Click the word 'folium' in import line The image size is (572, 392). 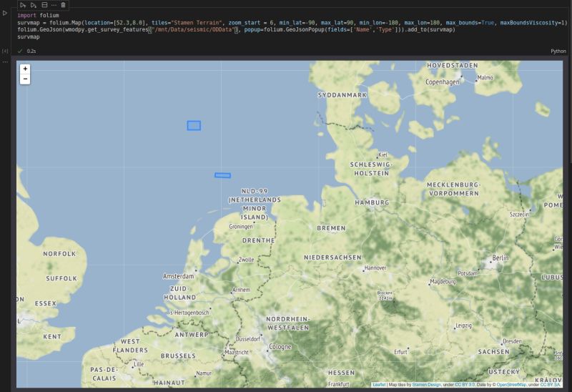(x=49, y=15)
